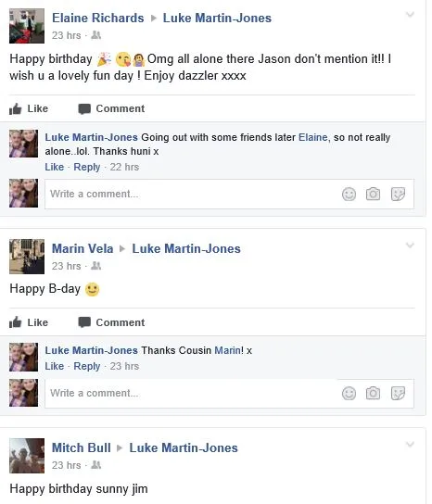Open sticker picker under Marin Vela's post
This screenshot has height=504, width=432.
[x=398, y=394]
